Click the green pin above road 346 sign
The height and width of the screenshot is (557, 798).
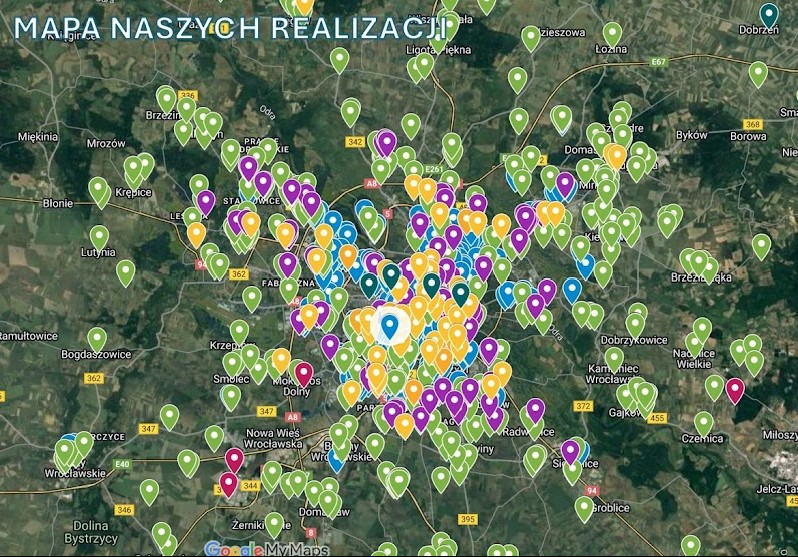click(x=149, y=492)
